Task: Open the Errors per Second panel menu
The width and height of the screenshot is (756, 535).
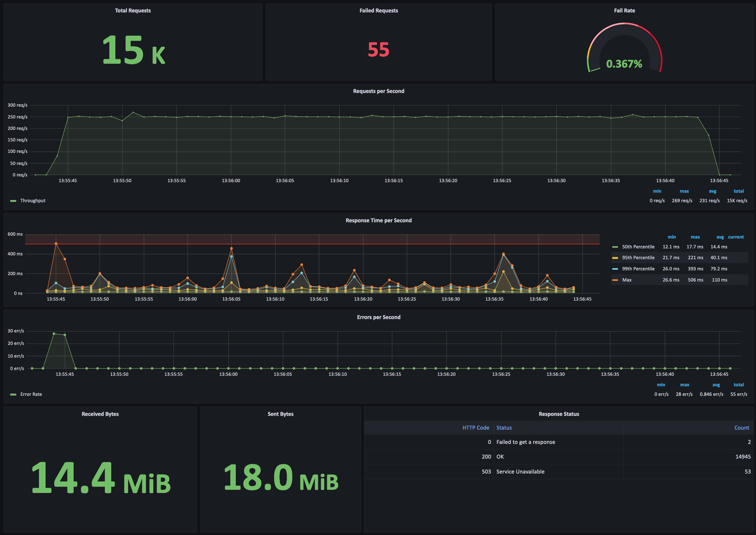Action: pyautogui.click(x=379, y=317)
